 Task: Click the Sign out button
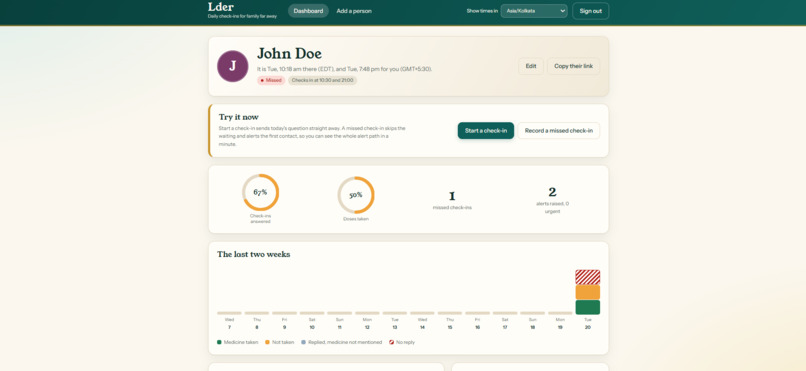tap(591, 11)
